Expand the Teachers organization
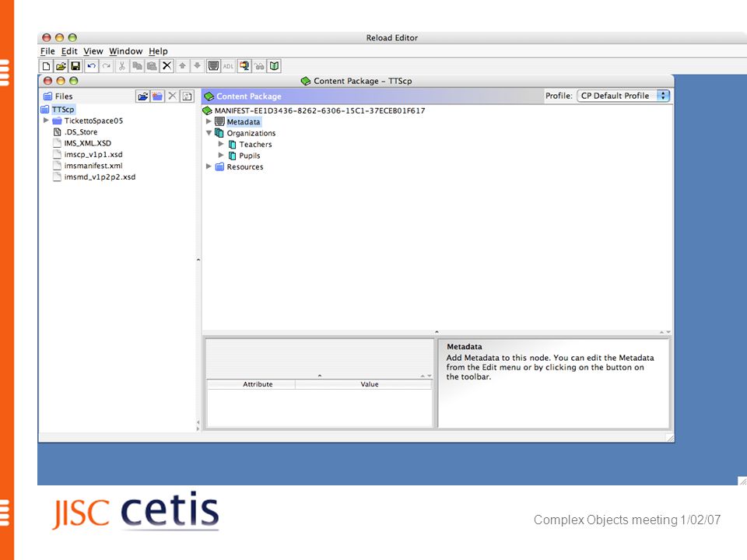The image size is (747, 560). click(x=221, y=144)
